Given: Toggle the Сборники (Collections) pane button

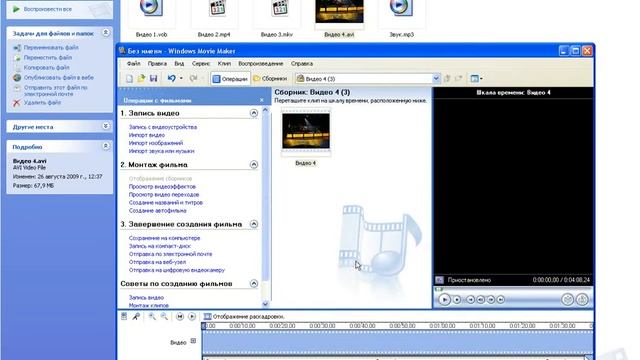Looking at the screenshot, I should point(270,79).
